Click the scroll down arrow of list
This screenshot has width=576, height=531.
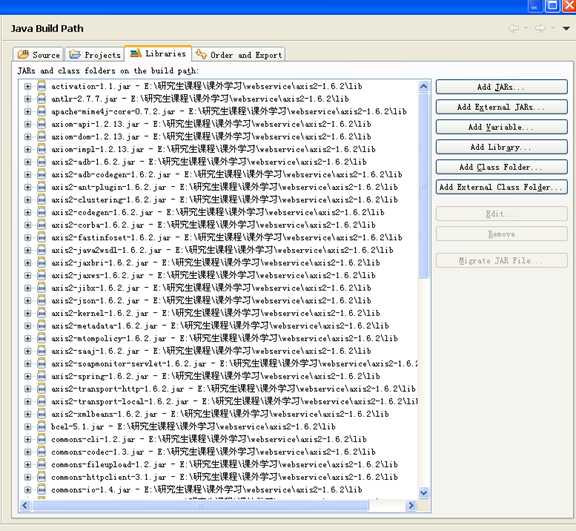[x=424, y=492]
